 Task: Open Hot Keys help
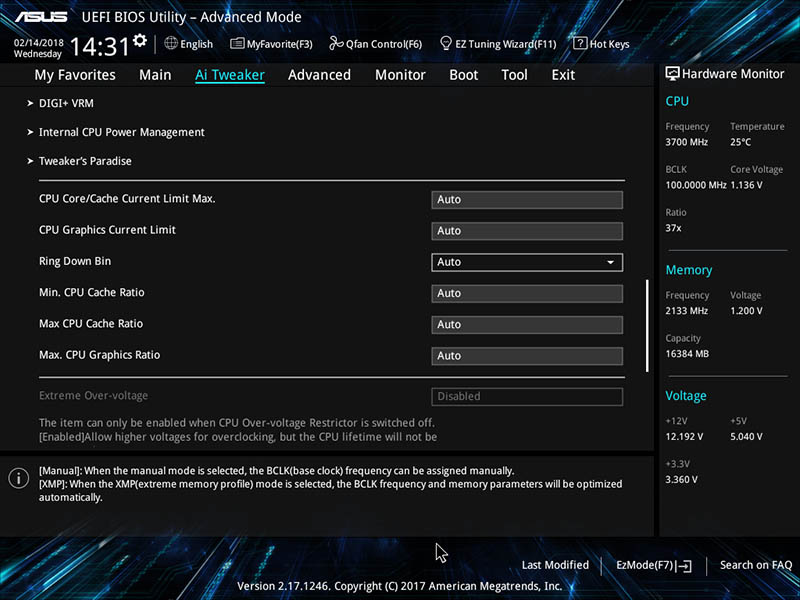click(x=602, y=44)
